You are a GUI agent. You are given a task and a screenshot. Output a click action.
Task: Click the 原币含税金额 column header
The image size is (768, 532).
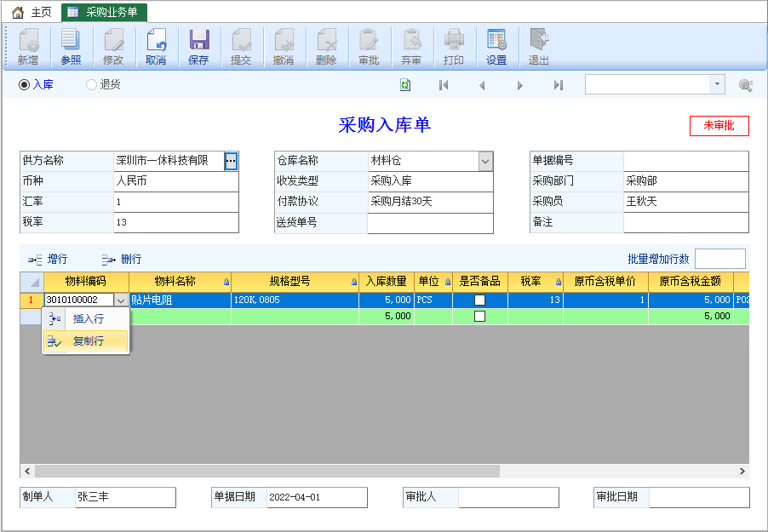691,282
